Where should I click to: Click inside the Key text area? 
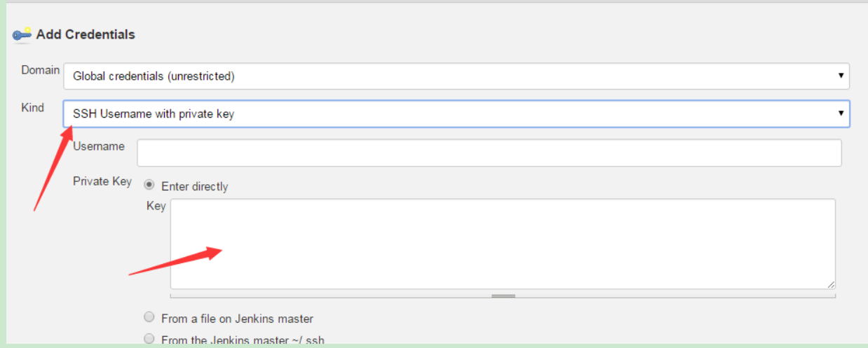click(502, 243)
